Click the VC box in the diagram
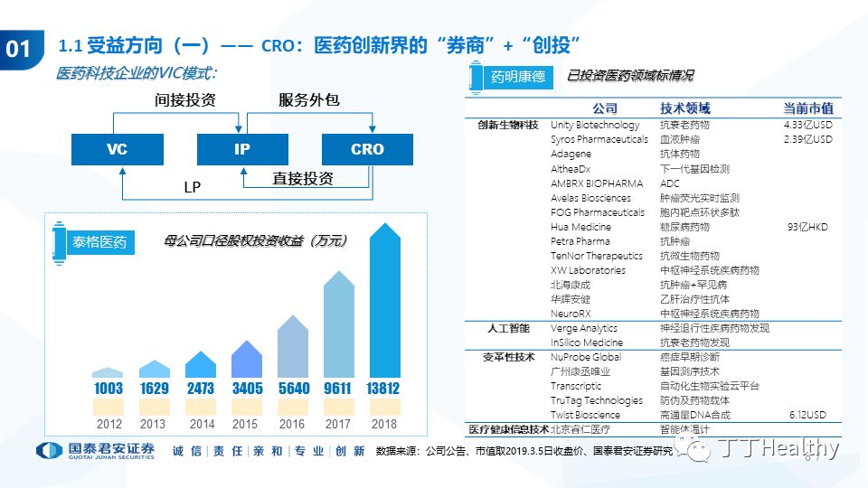The width and height of the screenshot is (868, 488). (x=118, y=149)
